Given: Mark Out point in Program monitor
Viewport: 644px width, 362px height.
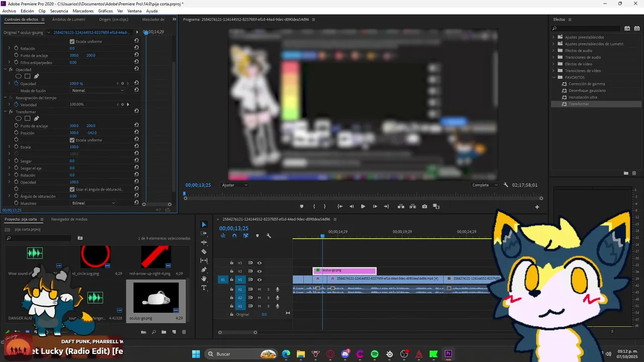Looking at the screenshot, I should pyautogui.click(x=325, y=207).
